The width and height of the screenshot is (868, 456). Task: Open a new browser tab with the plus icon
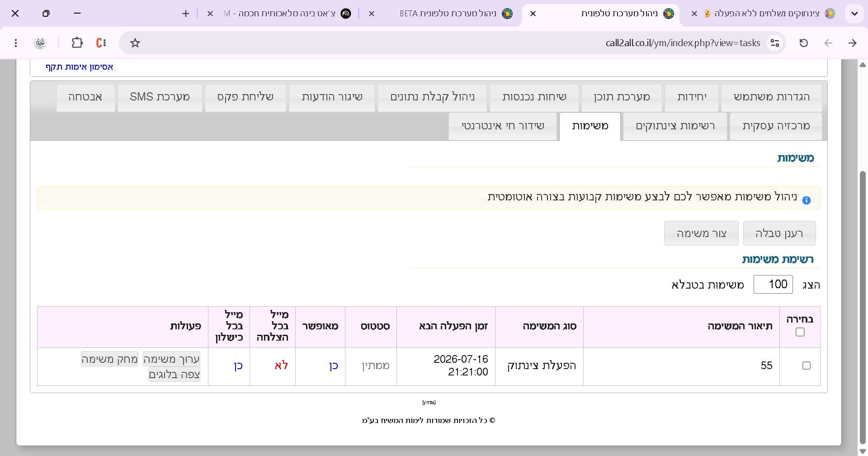tap(186, 14)
